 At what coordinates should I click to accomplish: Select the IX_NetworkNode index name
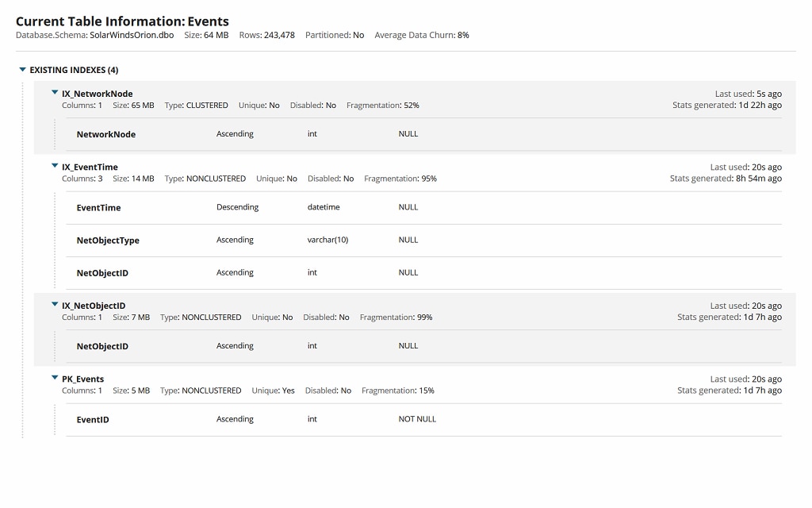pos(98,93)
